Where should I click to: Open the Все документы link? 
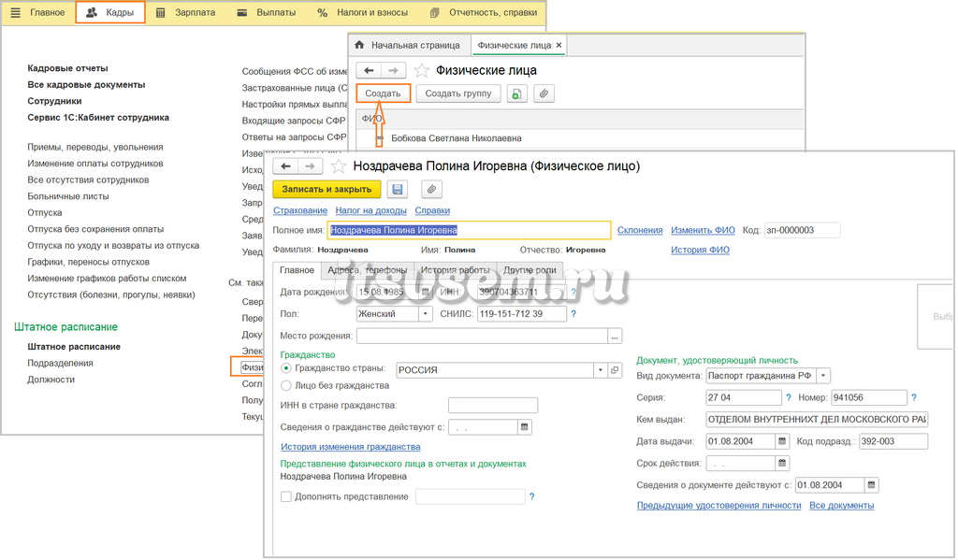(x=841, y=505)
